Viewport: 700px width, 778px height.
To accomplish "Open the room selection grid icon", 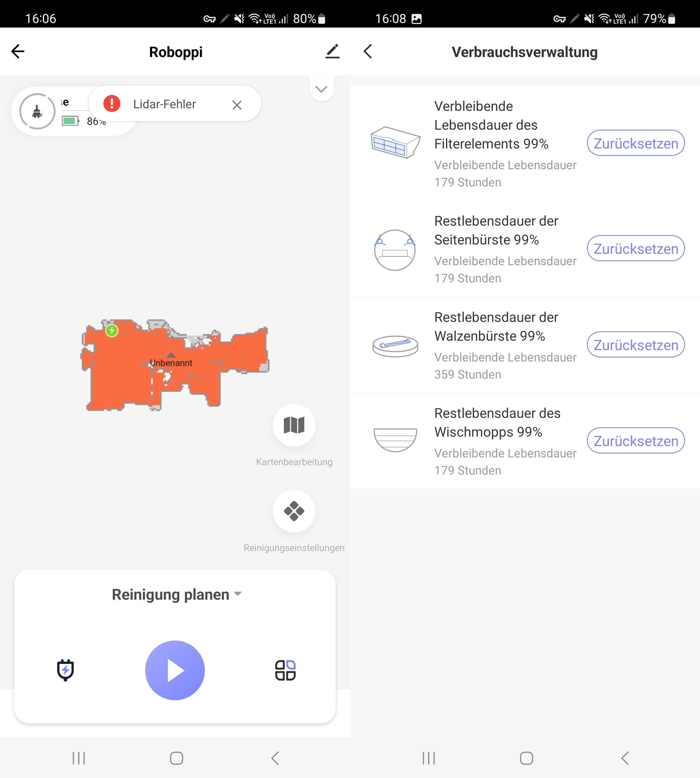I will (x=285, y=670).
